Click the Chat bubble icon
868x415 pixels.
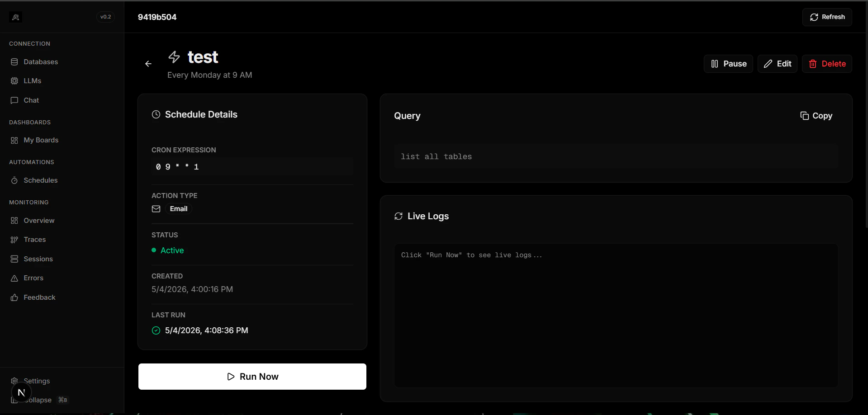tap(14, 100)
